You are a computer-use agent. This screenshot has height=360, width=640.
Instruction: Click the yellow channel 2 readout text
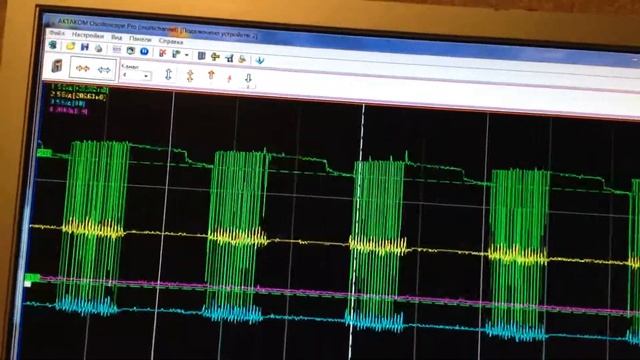pos(79,96)
